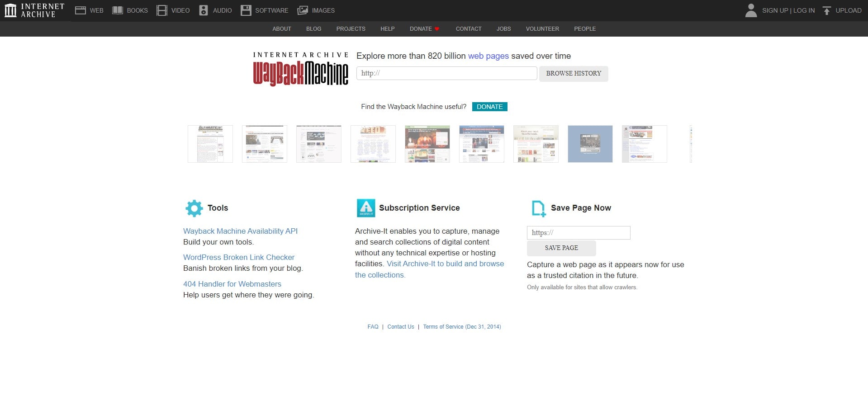The width and height of the screenshot is (868, 405).
Task: Open the Terms of Service footer link
Action: [462, 327]
